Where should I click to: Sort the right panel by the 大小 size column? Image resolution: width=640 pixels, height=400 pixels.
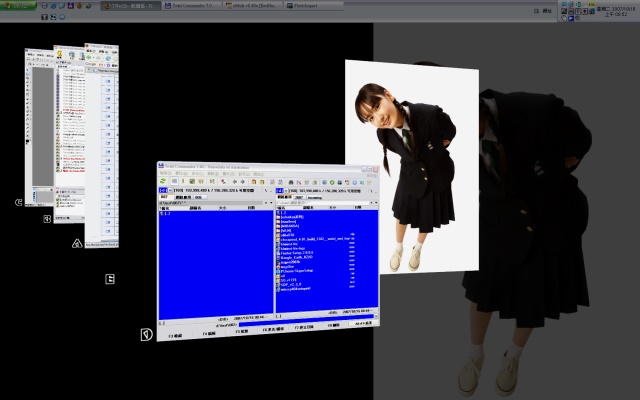(333, 207)
